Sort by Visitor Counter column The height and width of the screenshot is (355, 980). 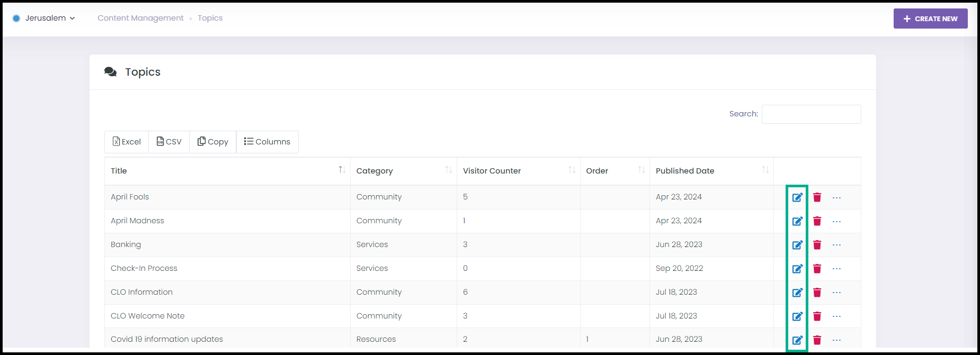click(518, 171)
